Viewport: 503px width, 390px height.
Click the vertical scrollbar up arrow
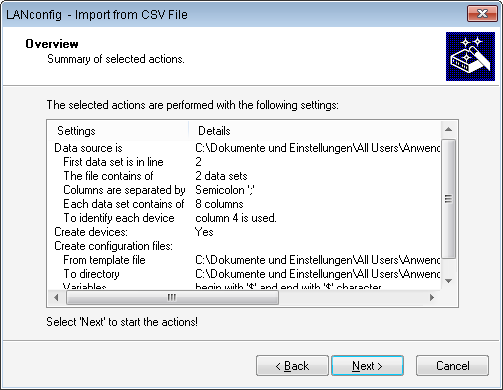449,129
